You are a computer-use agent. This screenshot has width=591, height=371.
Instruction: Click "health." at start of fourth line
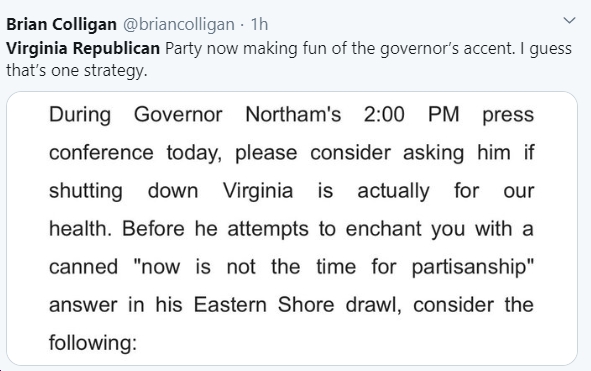[x=80, y=228]
